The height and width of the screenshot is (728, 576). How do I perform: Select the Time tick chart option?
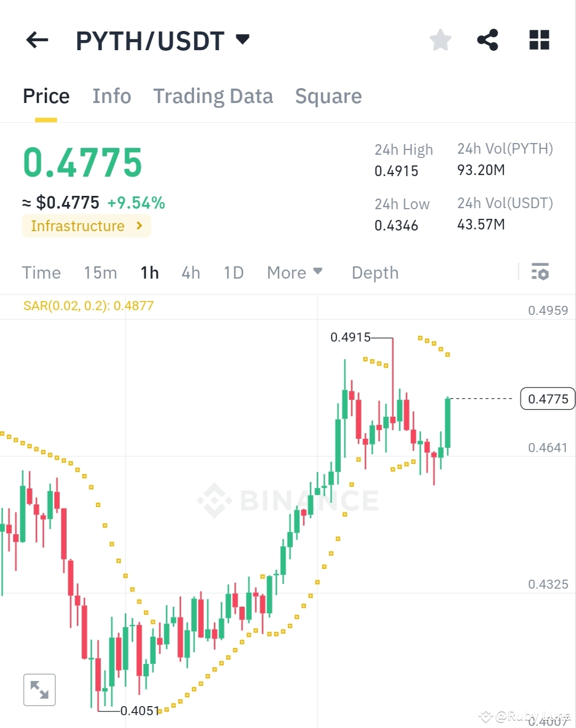pyautogui.click(x=41, y=272)
